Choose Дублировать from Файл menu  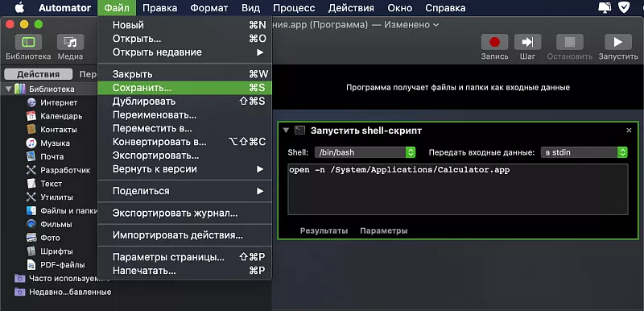point(184,101)
